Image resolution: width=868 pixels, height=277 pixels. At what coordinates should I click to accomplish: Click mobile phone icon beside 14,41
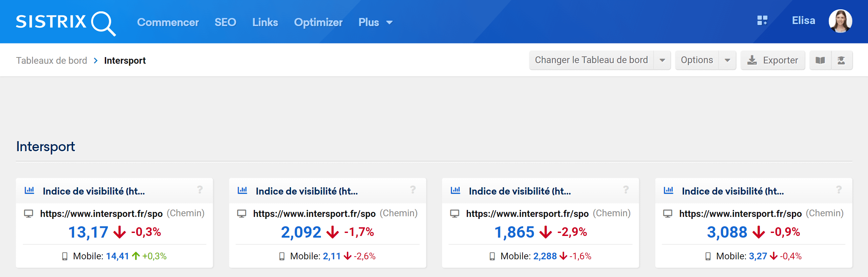coord(65,256)
